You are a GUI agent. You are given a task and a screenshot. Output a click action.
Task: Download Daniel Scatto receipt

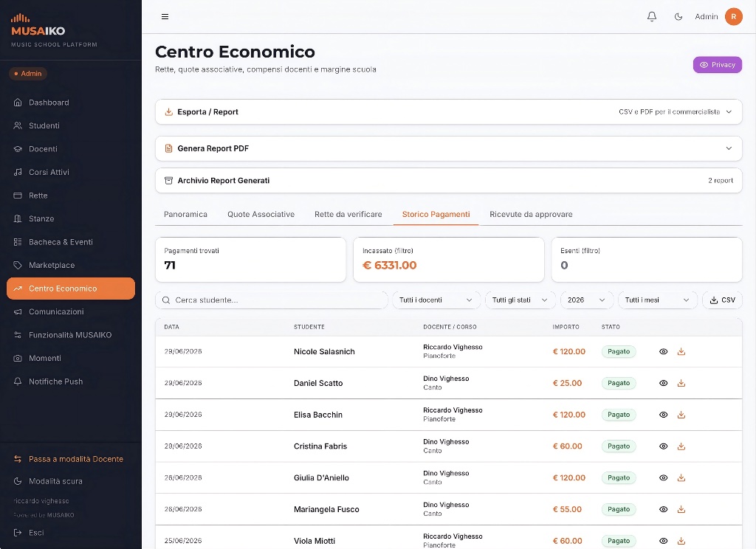pyautogui.click(x=681, y=383)
